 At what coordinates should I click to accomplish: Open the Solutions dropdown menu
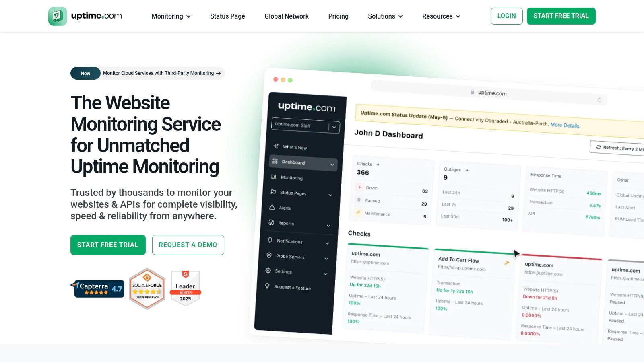[x=384, y=16]
